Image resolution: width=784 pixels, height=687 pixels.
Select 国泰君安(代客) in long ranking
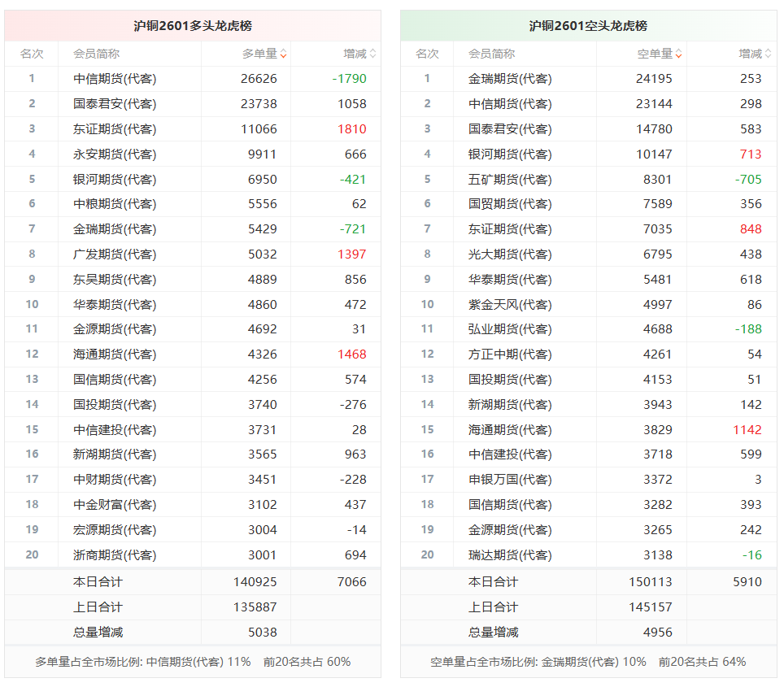115,104
